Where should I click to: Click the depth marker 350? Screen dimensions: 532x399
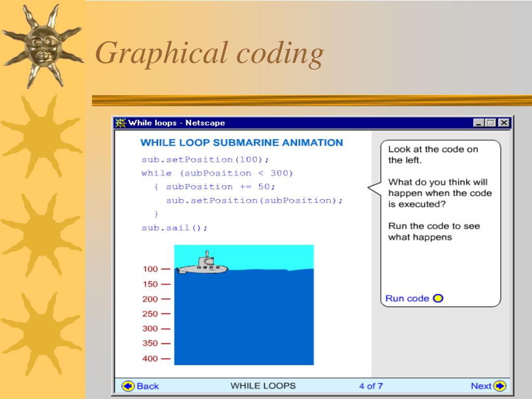[x=150, y=343]
